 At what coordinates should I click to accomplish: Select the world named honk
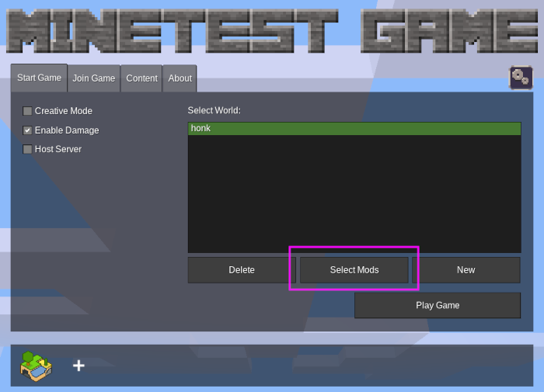click(x=354, y=129)
